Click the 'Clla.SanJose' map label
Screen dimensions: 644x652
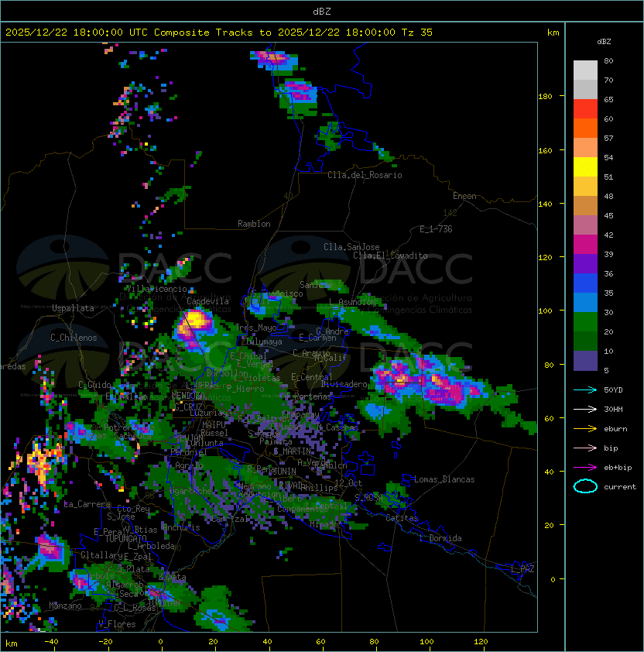tap(351, 247)
